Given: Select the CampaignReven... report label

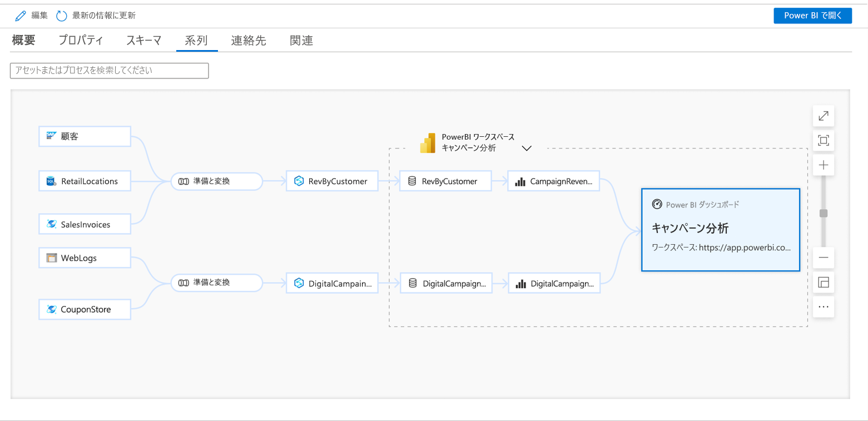Looking at the screenshot, I should 562,181.
